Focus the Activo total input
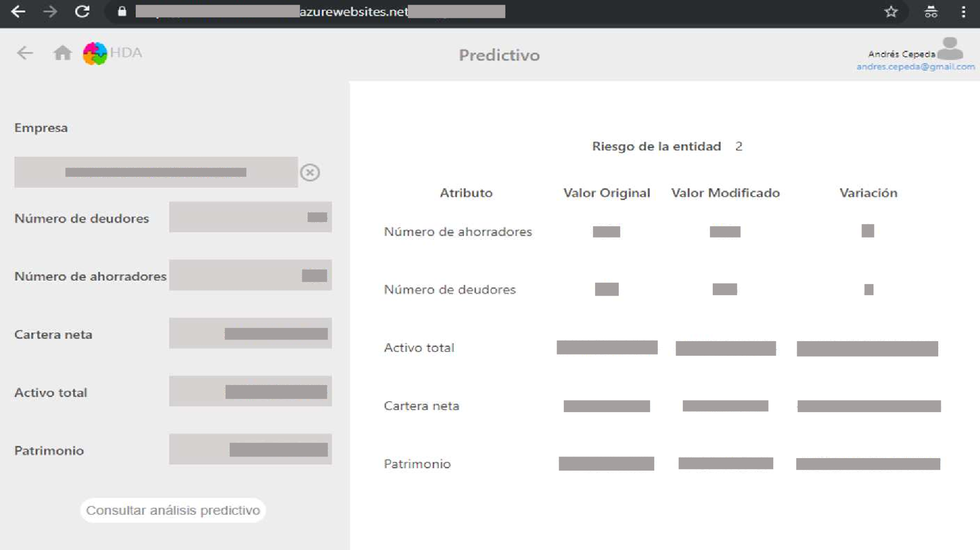 (x=250, y=391)
